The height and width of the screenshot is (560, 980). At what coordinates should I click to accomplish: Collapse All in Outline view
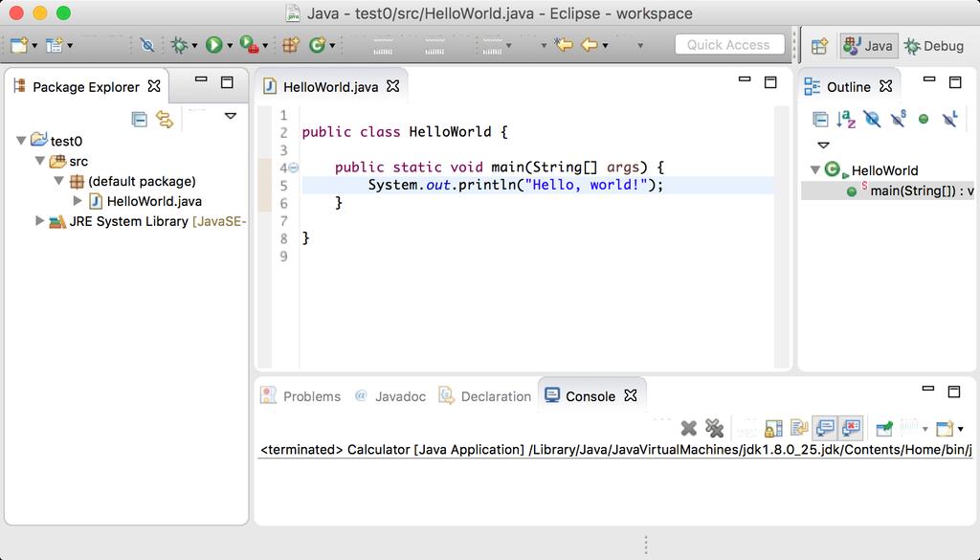coord(820,119)
